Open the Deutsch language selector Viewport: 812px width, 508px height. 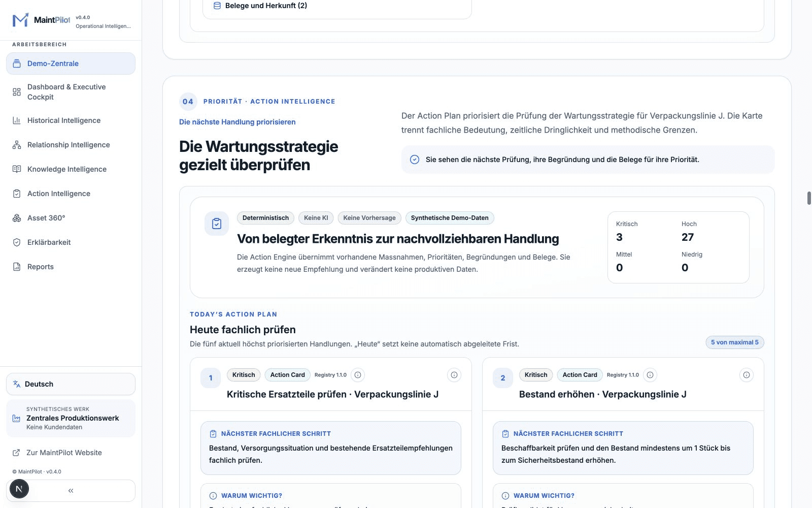click(71, 384)
